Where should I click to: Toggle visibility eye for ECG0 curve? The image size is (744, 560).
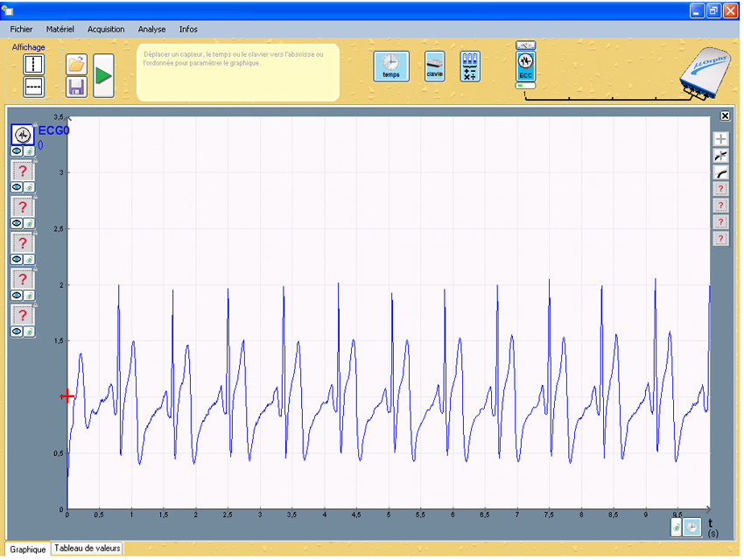click(x=17, y=151)
